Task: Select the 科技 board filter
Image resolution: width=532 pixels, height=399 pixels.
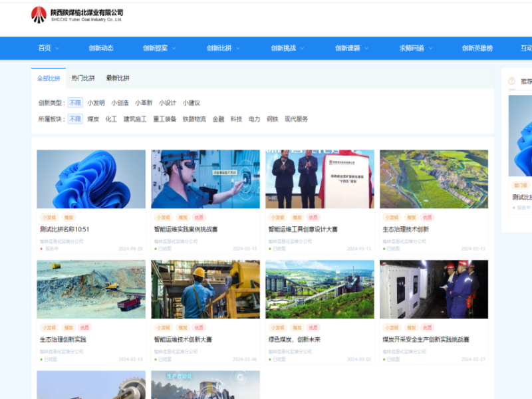Action: coord(235,121)
